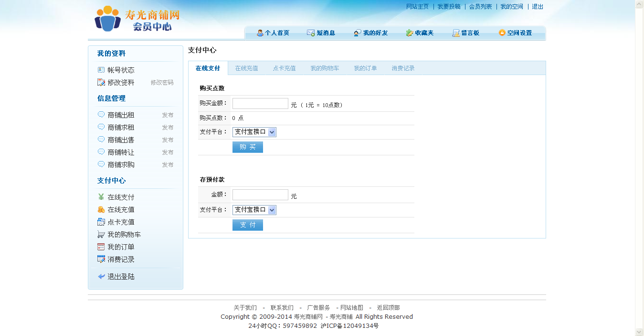
Task: Select the 消费记录 tab
Action: tap(403, 68)
